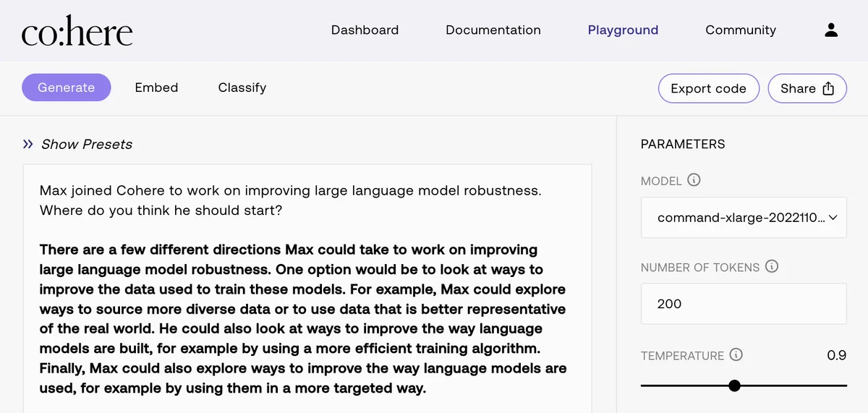Select the Playground nav item
Image resolution: width=868 pixels, height=413 pixels.
coord(623,30)
